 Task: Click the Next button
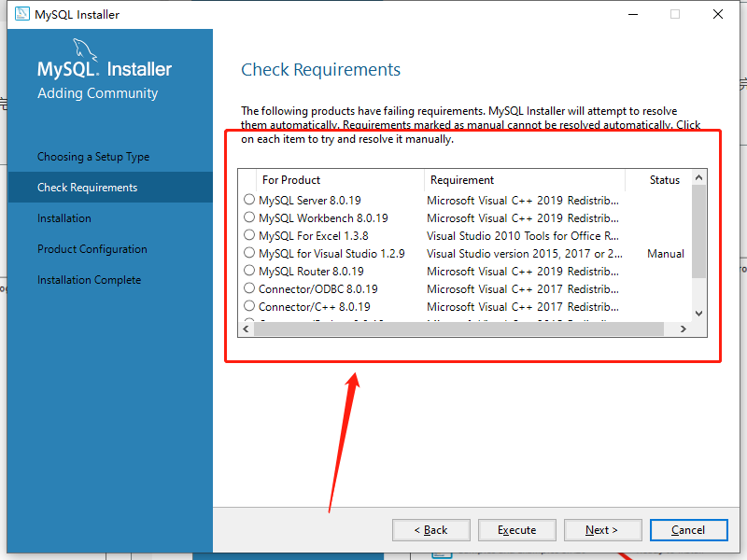coord(602,530)
